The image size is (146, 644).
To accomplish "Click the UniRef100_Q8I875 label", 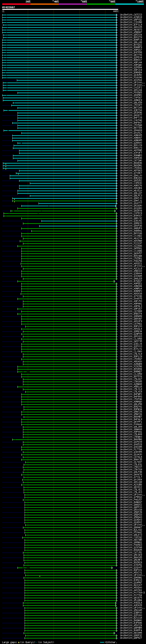I will (x=131, y=597).
